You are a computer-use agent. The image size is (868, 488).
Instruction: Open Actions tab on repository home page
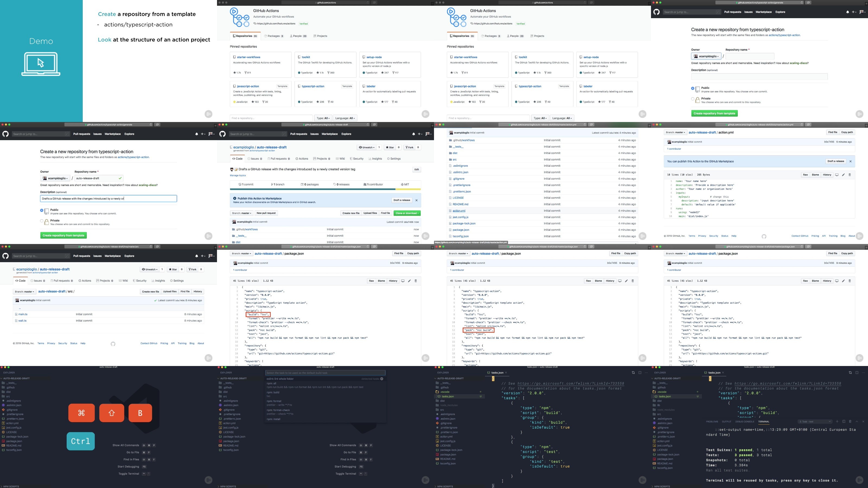[x=302, y=159]
